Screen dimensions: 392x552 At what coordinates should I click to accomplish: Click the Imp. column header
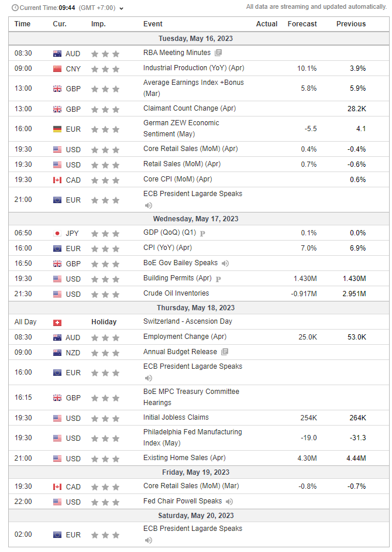[98, 24]
